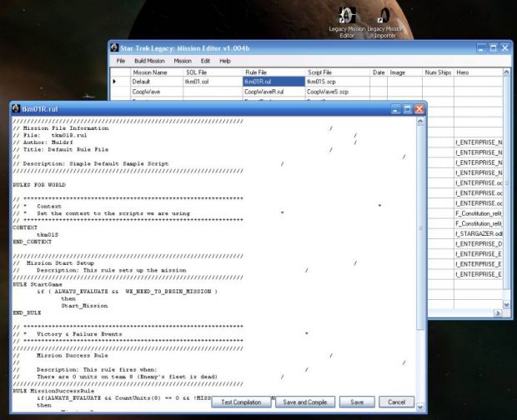Select the CoopWave mission name cell
517x420 pixels.
click(x=157, y=92)
